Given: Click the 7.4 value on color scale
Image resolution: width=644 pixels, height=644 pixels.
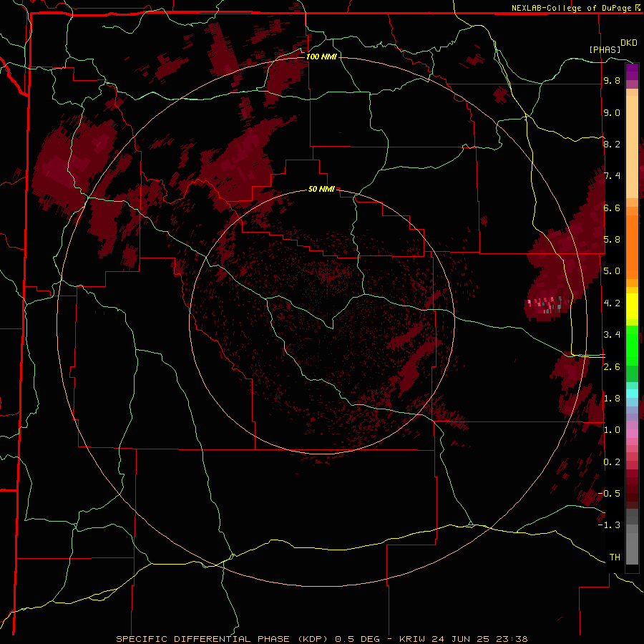Looking at the screenshot, I should [612, 176].
